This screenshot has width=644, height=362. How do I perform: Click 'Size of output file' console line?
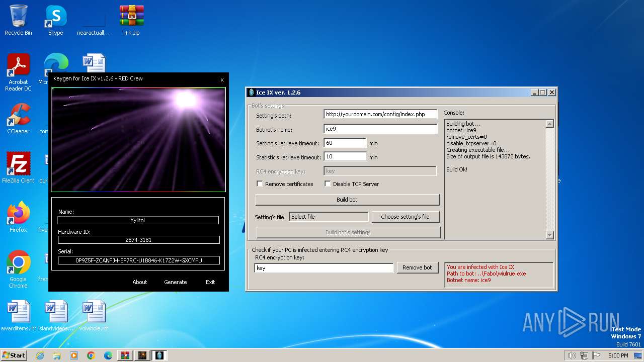pos(488,156)
